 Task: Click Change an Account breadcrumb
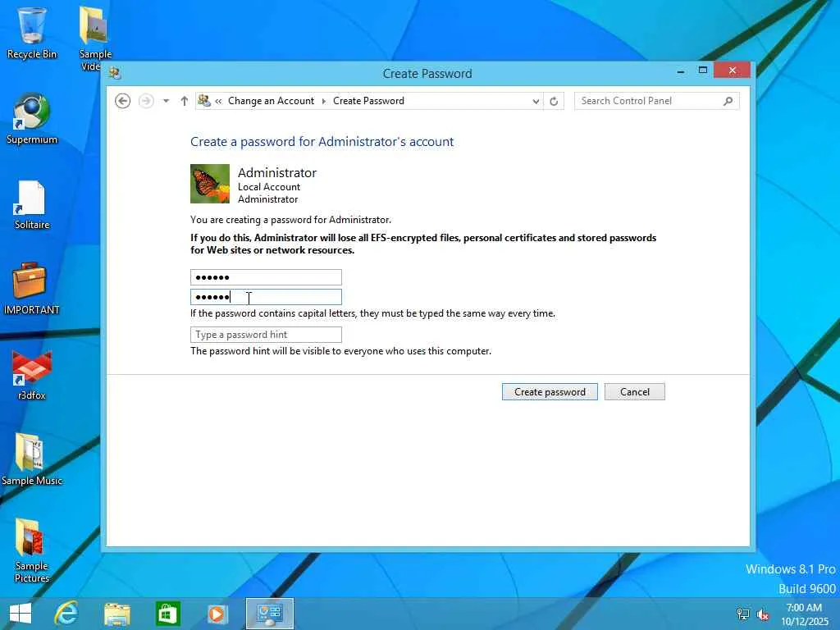click(x=271, y=101)
